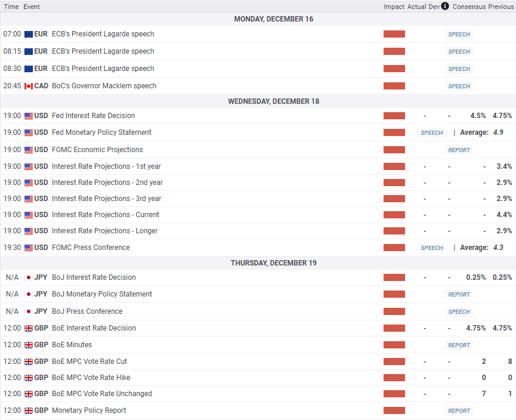Click the Event column header

click(x=32, y=7)
